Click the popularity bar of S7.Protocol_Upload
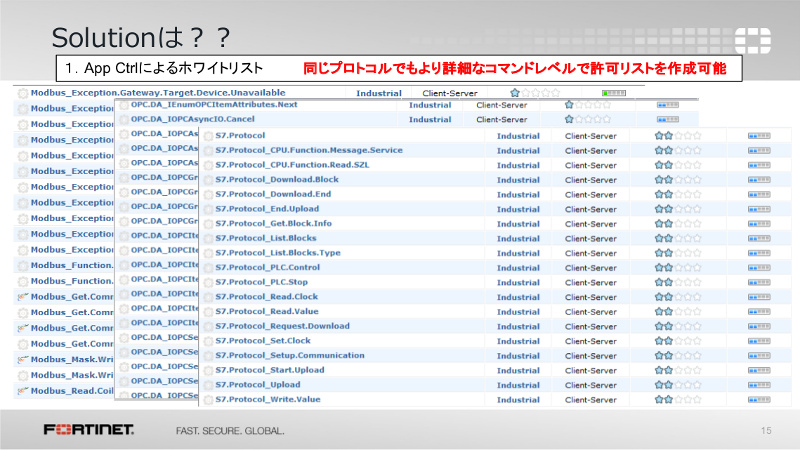 click(x=759, y=385)
